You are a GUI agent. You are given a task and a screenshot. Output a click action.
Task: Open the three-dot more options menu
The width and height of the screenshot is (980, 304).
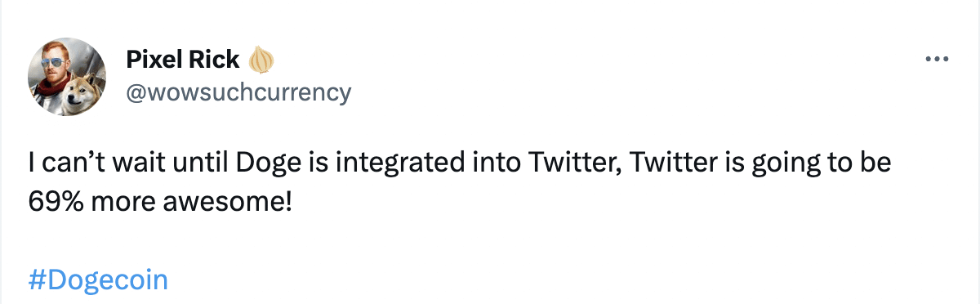click(936, 60)
